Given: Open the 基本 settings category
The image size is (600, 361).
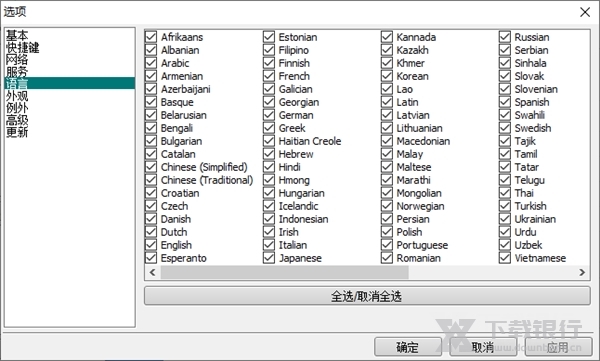Looking at the screenshot, I should [17, 36].
